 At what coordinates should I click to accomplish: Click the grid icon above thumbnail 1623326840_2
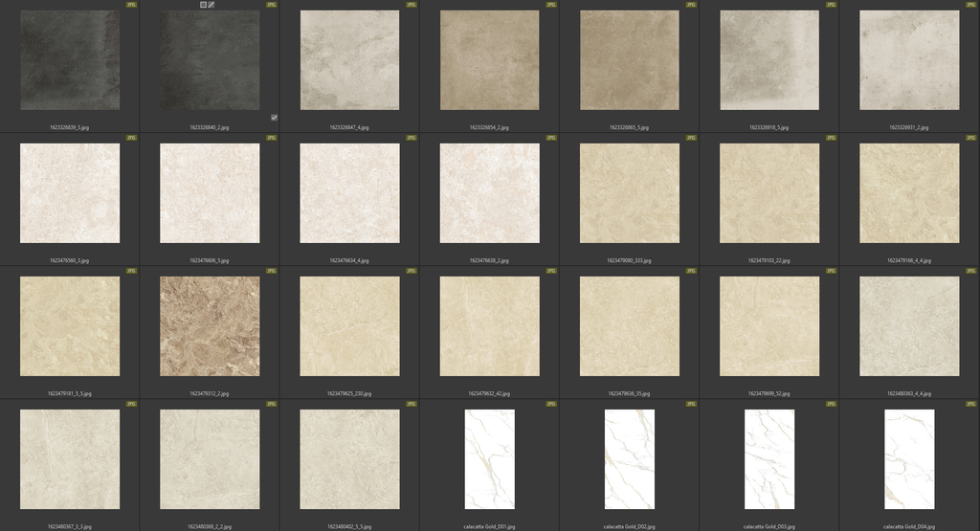203,5
